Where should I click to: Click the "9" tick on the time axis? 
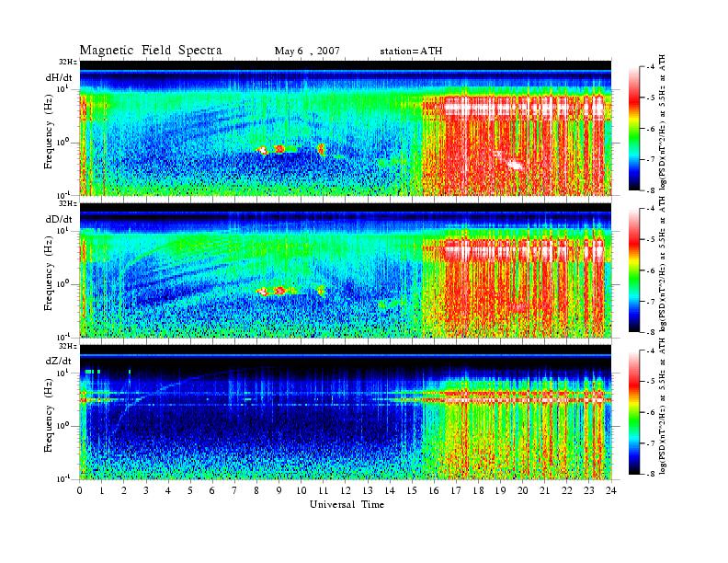[x=279, y=491]
